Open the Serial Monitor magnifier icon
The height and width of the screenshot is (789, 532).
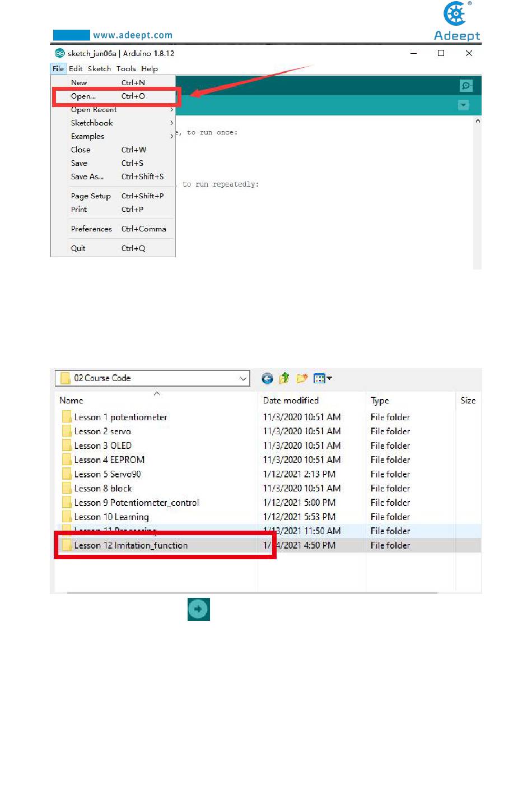[x=466, y=85]
